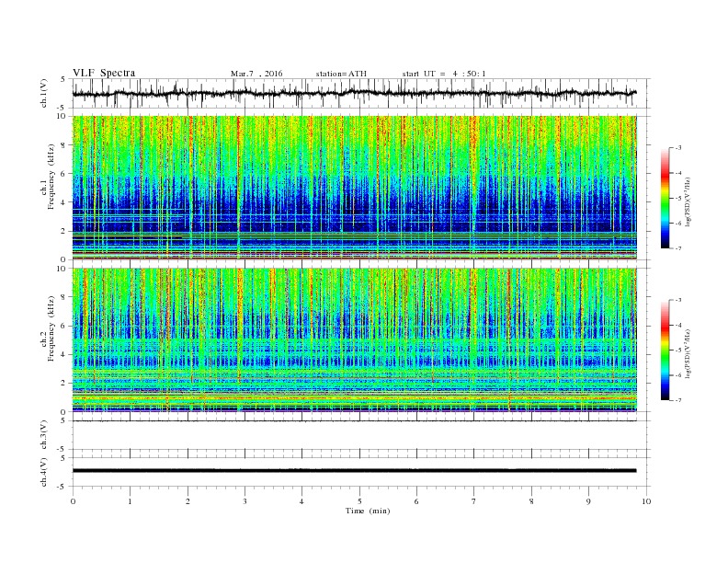Click the ch.1 frequency tick "8"
728x563 pixels.
tap(64, 145)
